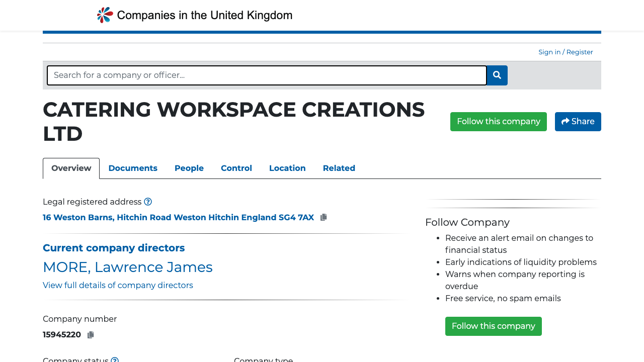Switch to the People tab

click(189, 168)
